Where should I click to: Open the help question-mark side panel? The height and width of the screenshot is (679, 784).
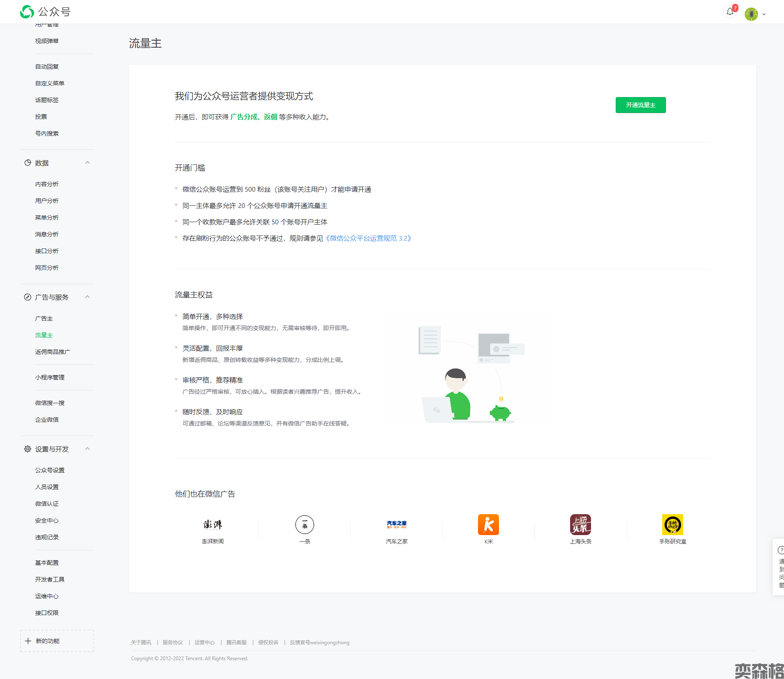pos(780,550)
